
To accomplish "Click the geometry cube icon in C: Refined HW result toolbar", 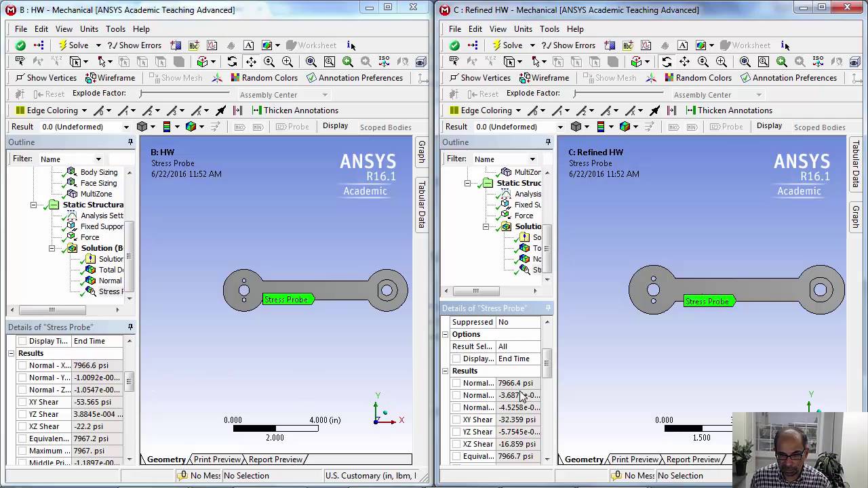I will (x=576, y=127).
